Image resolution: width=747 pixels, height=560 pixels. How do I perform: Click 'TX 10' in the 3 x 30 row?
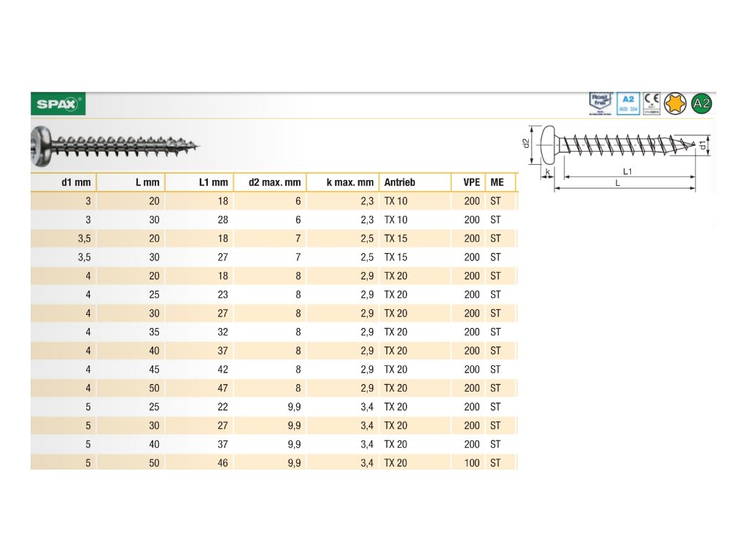click(x=396, y=220)
